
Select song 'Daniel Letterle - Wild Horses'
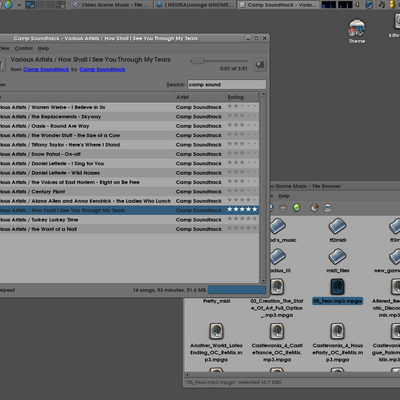click(x=129, y=172)
